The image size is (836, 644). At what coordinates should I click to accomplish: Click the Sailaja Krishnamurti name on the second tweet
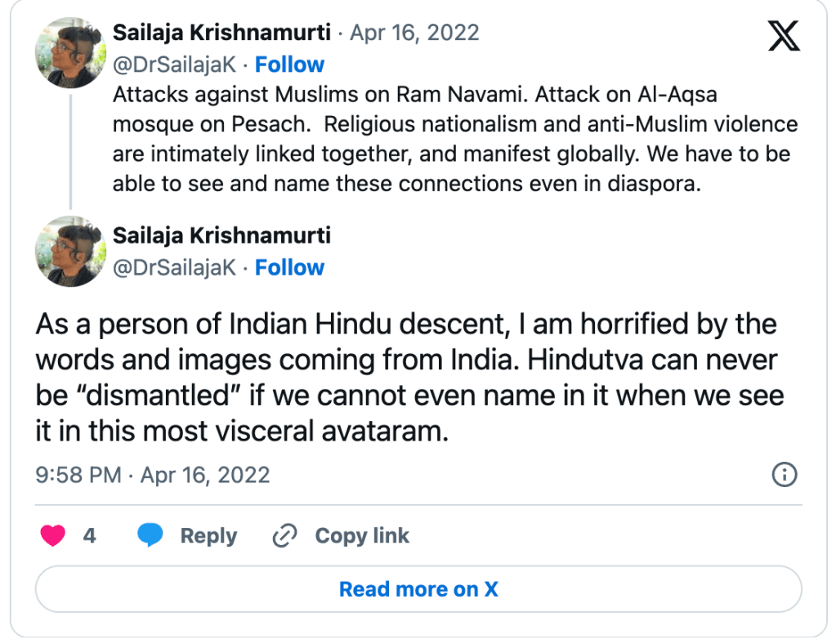pos(221,236)
